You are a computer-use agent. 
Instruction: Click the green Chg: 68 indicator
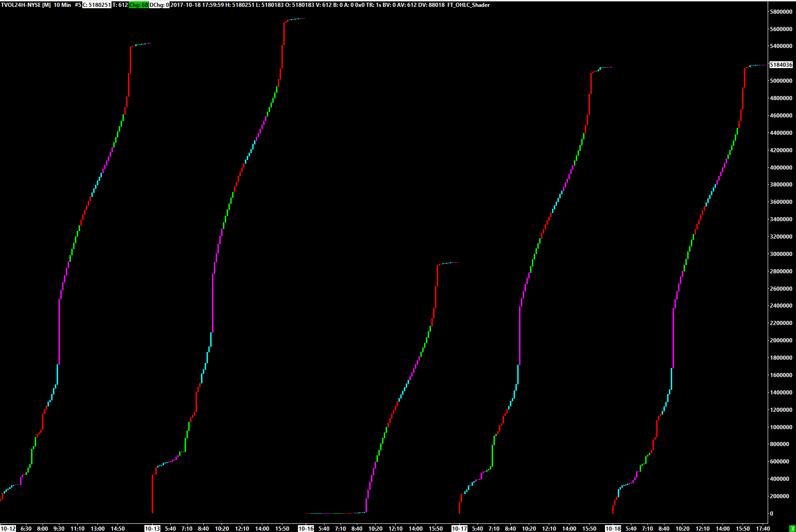point(138,5)
